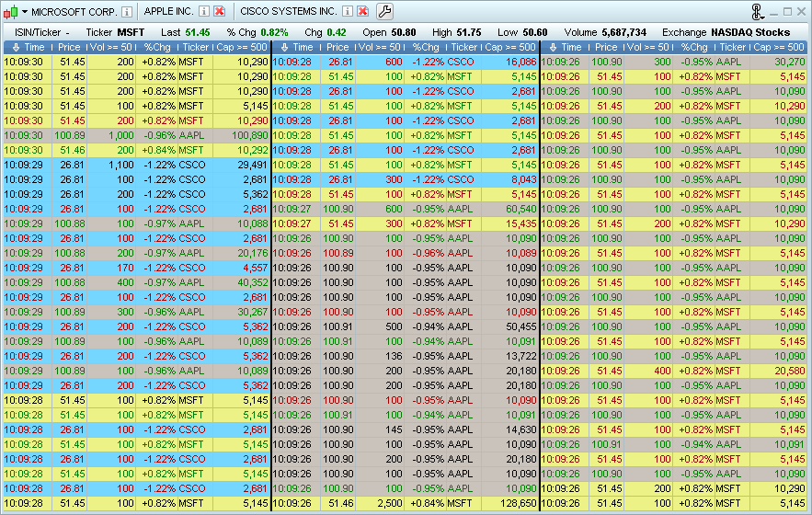This screenshot has height=515, width=812.
Task: Click the Cap >= 500 header in the middle panel
Action: [x=510, y=47]
